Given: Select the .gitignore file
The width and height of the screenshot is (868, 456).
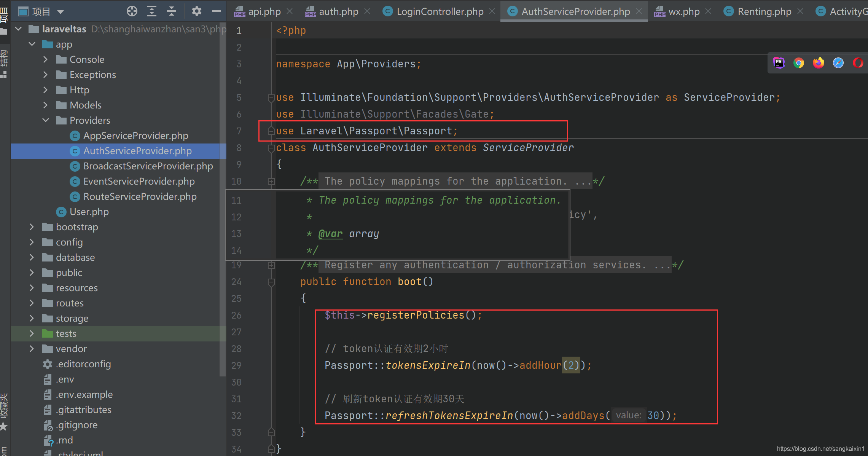Looking at the screenshot, I should click(x=70, y=425).
